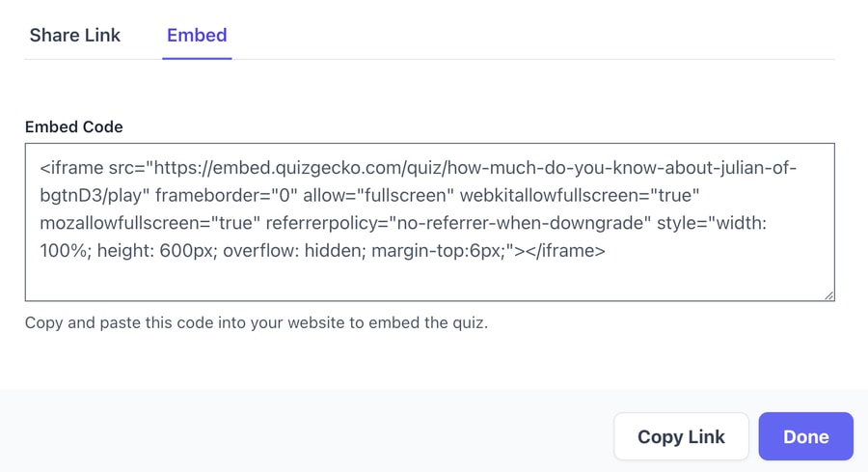Image resolution: width=868 pixels, height=472 pixels.
Task: Click the blank area below the code text
Action: coord(429,282)
